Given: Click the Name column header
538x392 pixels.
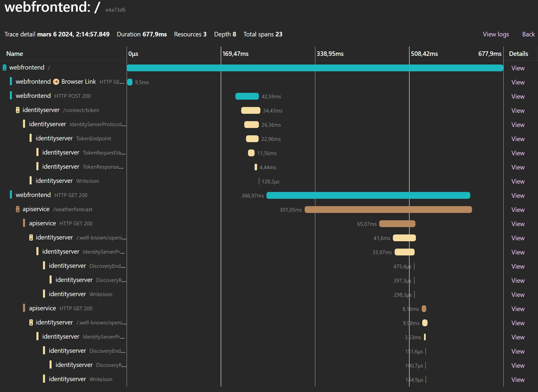Looking at the screenshot, I should (14, 53).
